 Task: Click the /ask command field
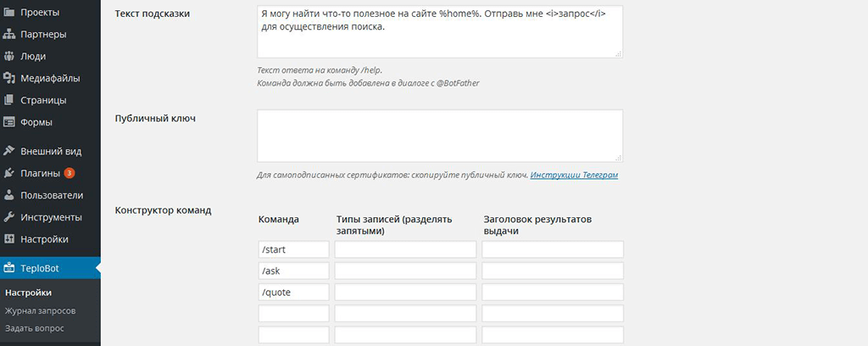tap(294, 271)
